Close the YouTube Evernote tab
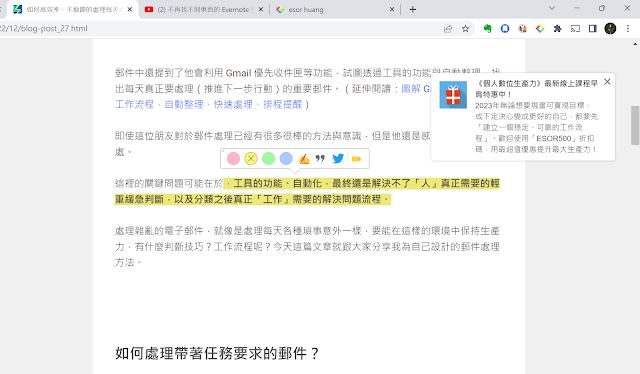 click(x=261, y=9)
